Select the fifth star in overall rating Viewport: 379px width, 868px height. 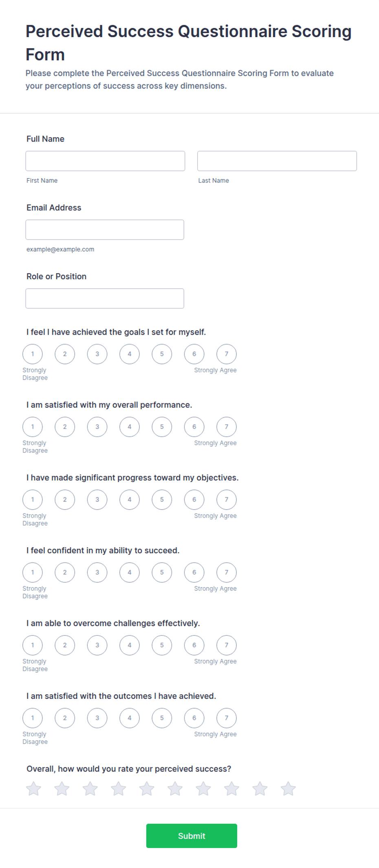pyautogui.click(x=147, y=788)
